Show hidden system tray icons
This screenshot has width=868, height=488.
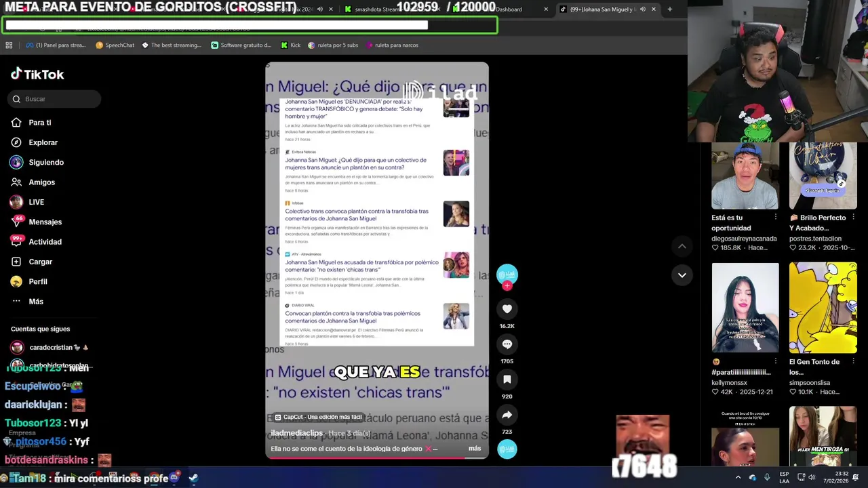pos(738,478)
